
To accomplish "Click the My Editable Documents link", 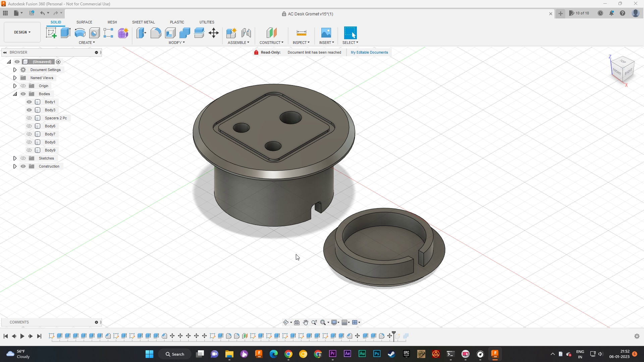I will pos(369,52).
